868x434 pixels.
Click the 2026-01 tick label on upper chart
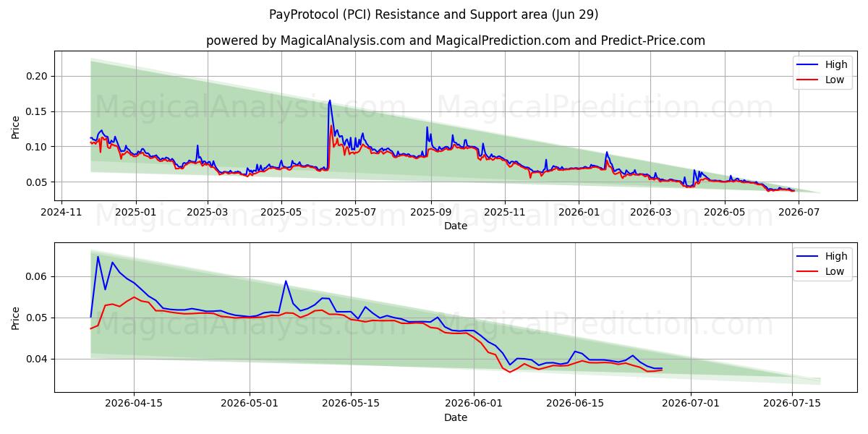click(579, 212)
